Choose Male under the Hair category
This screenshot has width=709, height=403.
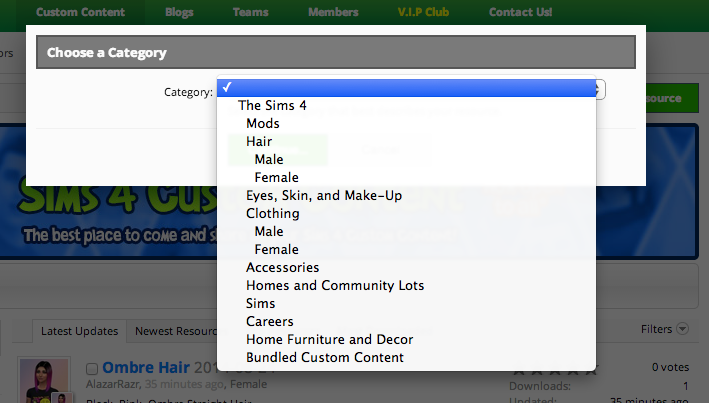(406, 159)
